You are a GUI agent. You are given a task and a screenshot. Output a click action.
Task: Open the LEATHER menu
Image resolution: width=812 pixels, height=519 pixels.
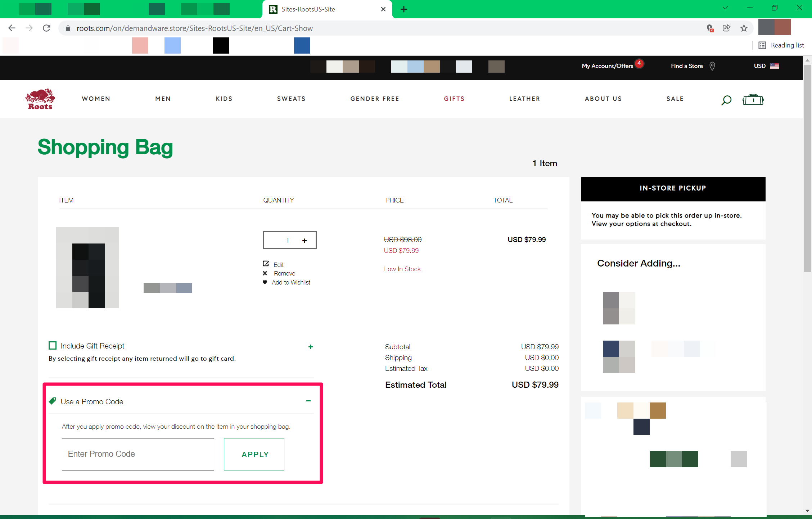click(525, 99)
